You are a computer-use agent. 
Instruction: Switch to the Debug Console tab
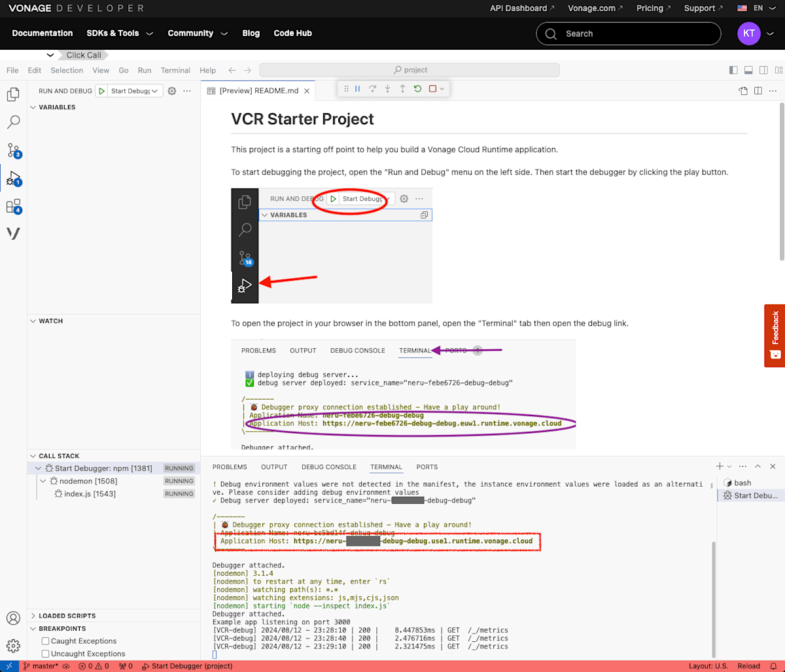coord(329,467)
